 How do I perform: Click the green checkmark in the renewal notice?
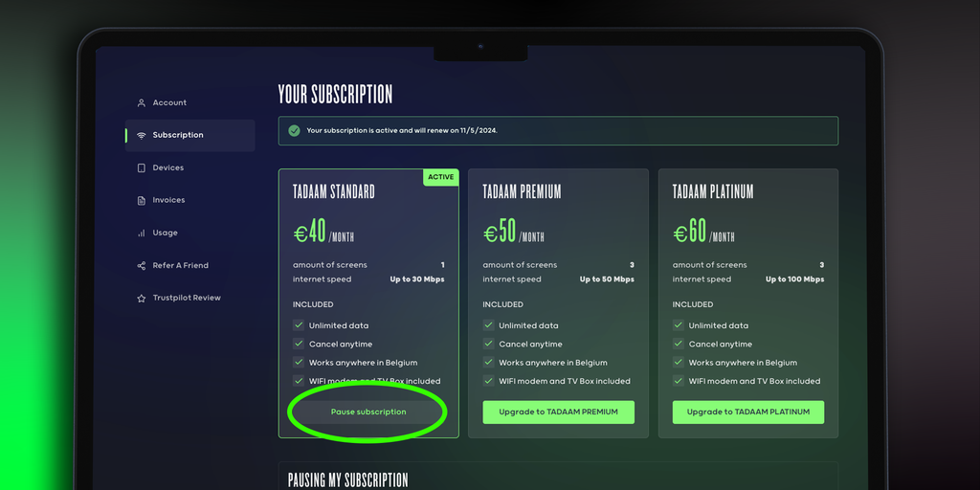(294, 130)
